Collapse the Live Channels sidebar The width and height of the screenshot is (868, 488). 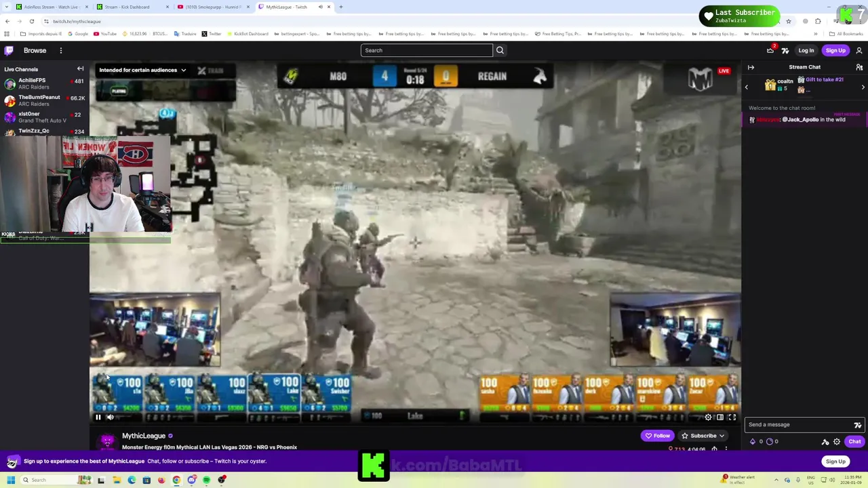point(80,68)
